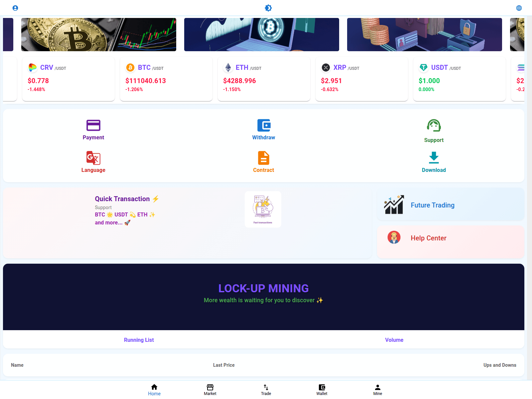Switch to the Running List tab
The width and height of the screenshot is (532, 399).
[139, 340]
